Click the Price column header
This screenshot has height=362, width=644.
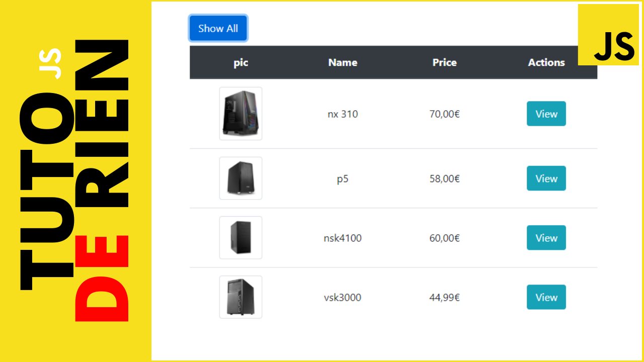pyautogui.click(x=444, y=62)
